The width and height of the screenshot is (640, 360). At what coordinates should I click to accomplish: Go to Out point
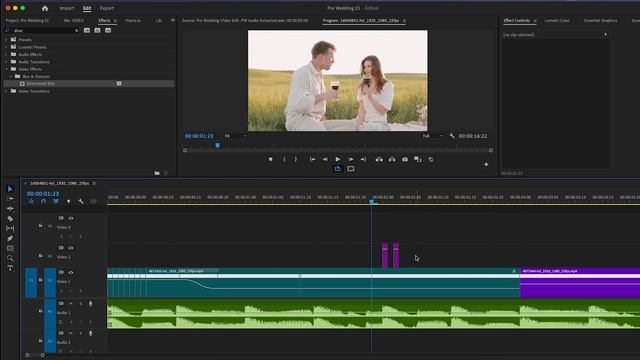click(x=363, y=159)
